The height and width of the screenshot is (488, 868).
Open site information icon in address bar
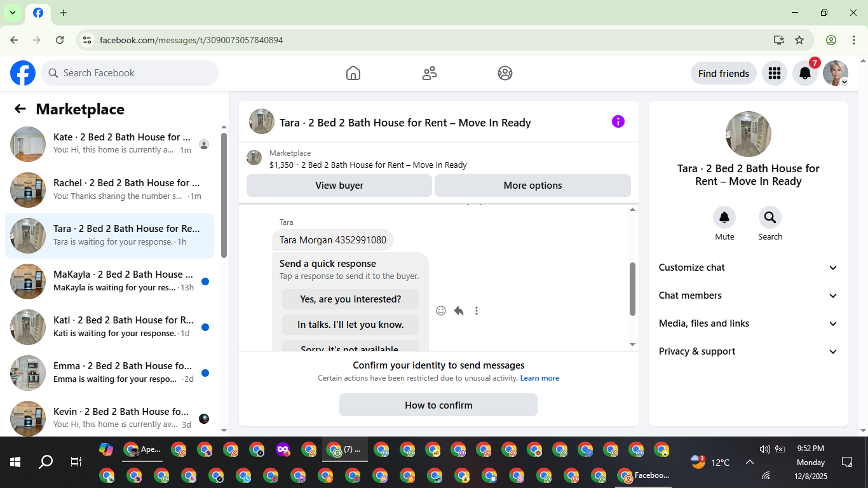tap(87, 40)
